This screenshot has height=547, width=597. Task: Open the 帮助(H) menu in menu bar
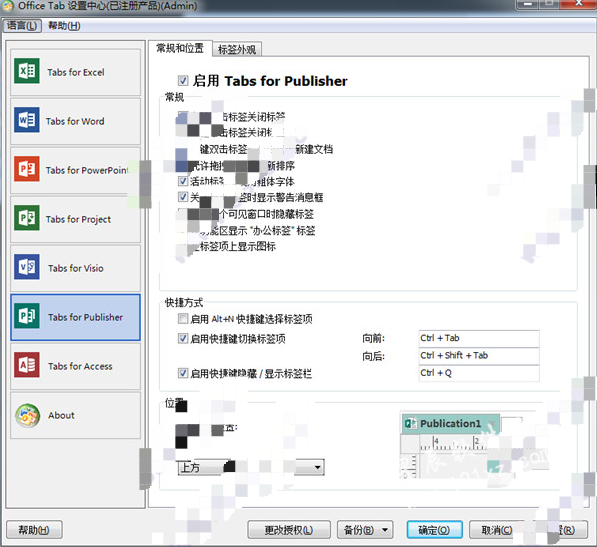64,26
